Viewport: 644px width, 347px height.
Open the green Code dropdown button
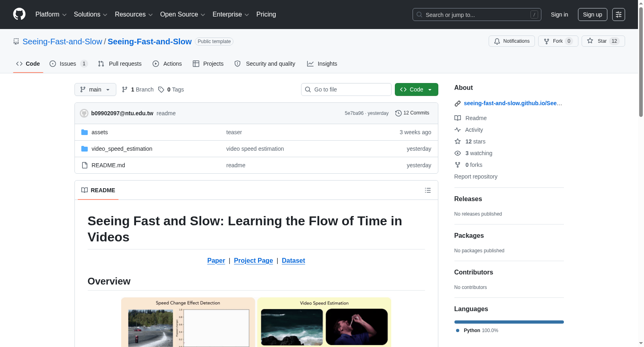[x=417, y=89]
